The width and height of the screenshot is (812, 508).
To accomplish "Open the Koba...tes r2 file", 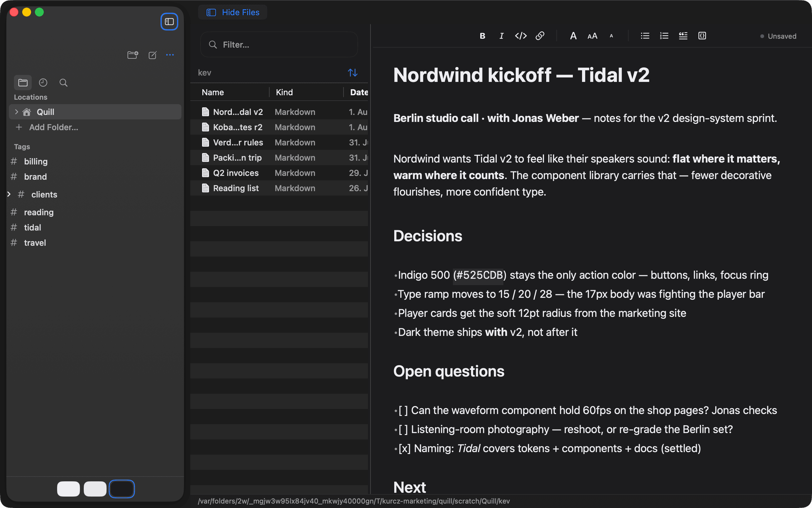I will (x=279, y=127).
